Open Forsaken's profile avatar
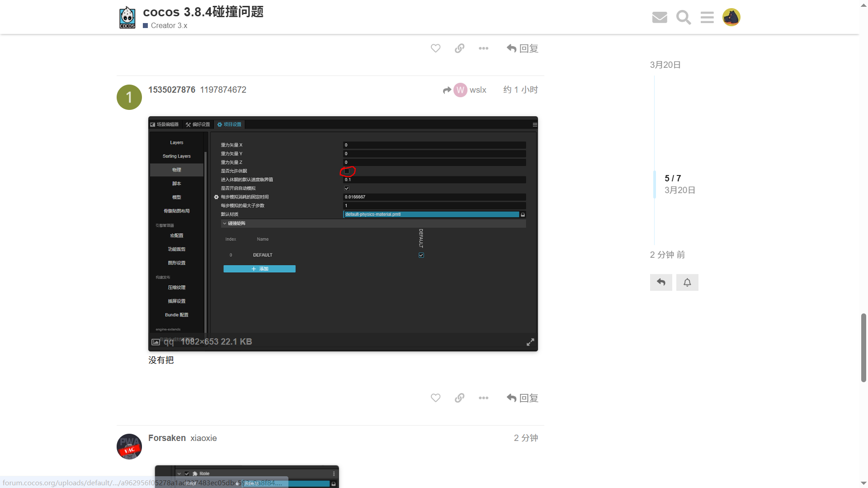The width and height of the screenshot is (868, 488). click(129, 447)
